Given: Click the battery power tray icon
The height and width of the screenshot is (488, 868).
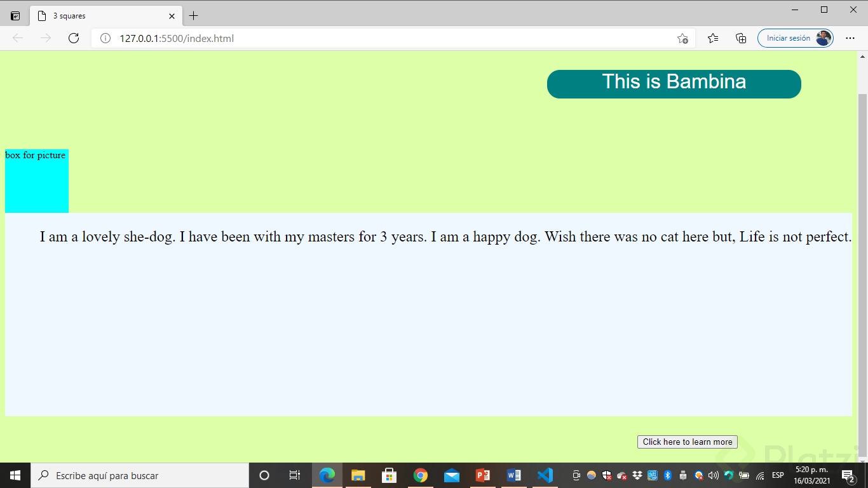Looking at the screenshot, I should (744, 475).
